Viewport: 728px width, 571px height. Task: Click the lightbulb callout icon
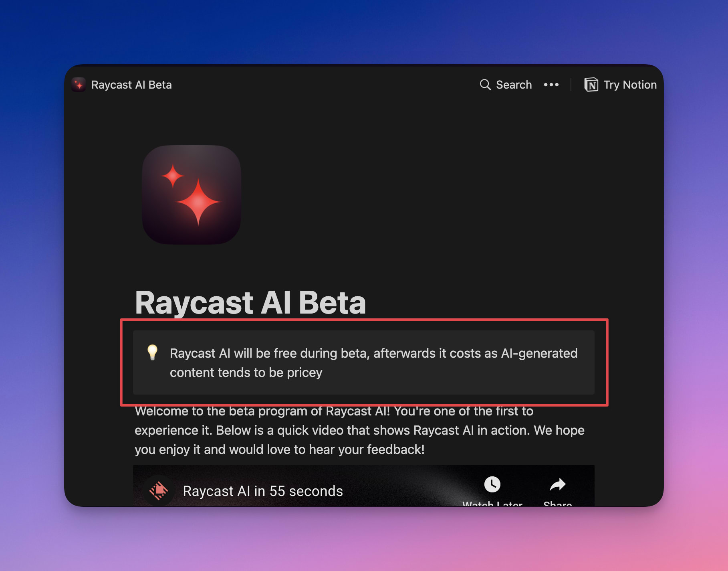point(152,352)
